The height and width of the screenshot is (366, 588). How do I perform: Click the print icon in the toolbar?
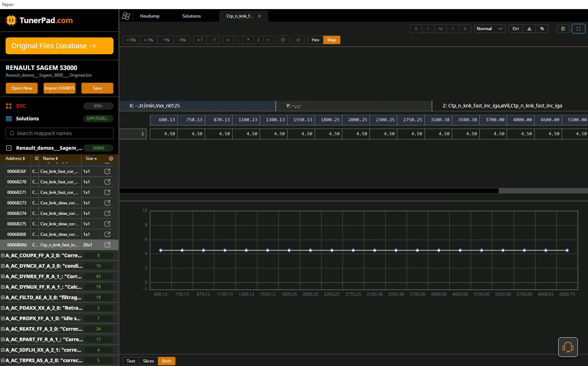pyautogui.click(x=283, y=40)
